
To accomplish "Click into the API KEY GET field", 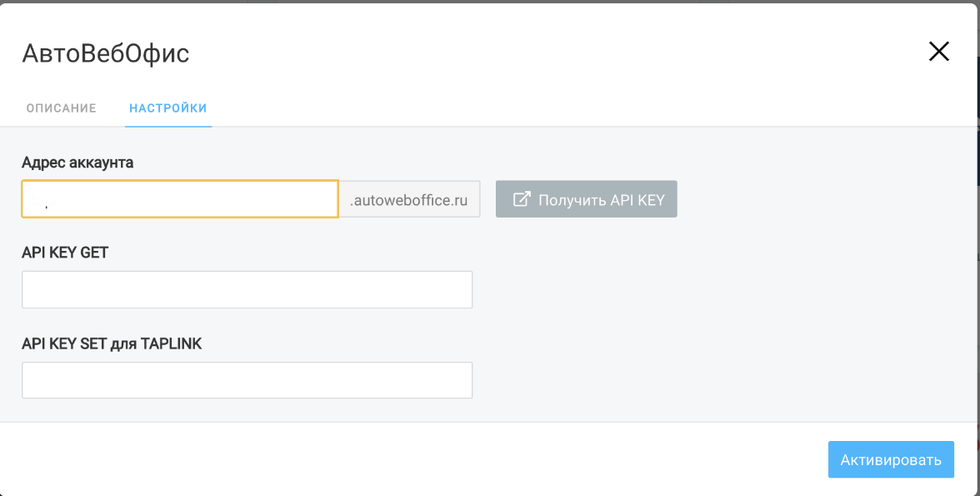I will 247,289.
